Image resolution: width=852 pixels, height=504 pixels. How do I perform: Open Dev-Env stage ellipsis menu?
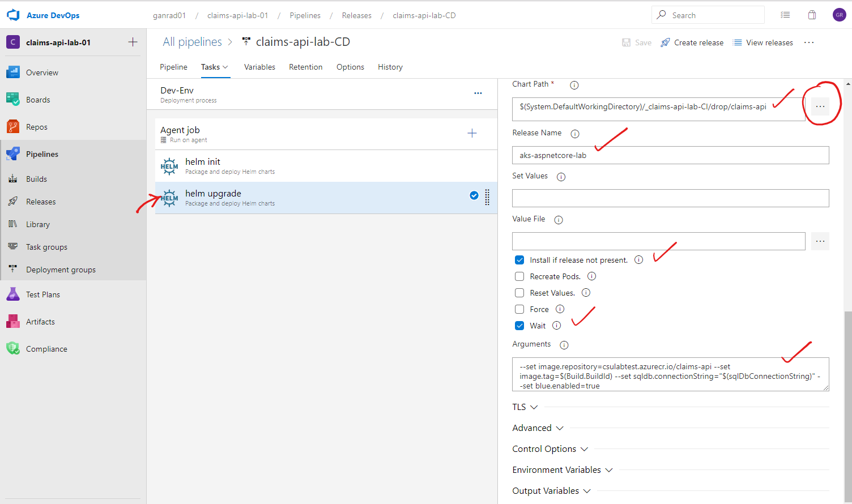[x=478, y=93]
